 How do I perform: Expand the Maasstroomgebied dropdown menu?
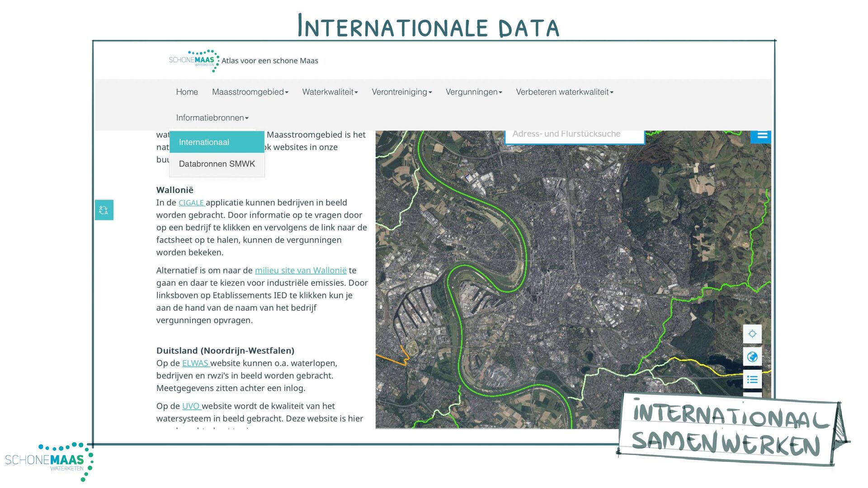click(x=250, y=92)
